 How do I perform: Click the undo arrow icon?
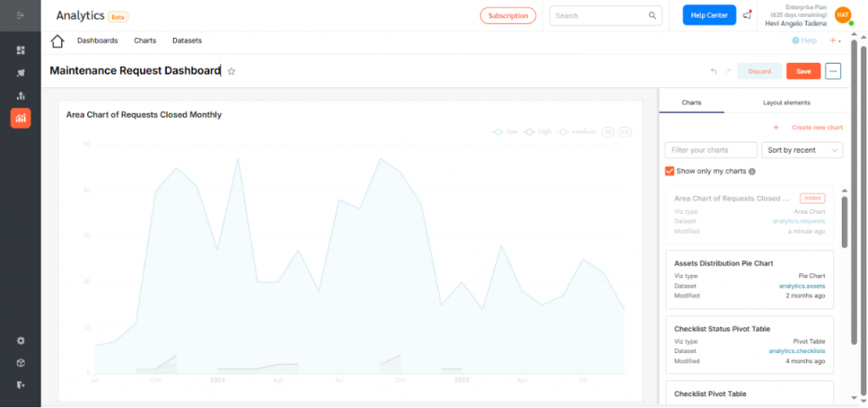coord(714,71)
